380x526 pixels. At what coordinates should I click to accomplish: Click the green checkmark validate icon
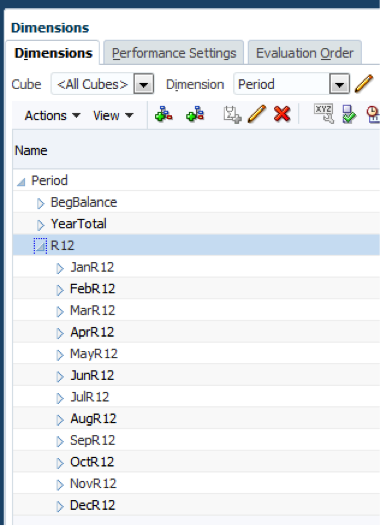349,114
